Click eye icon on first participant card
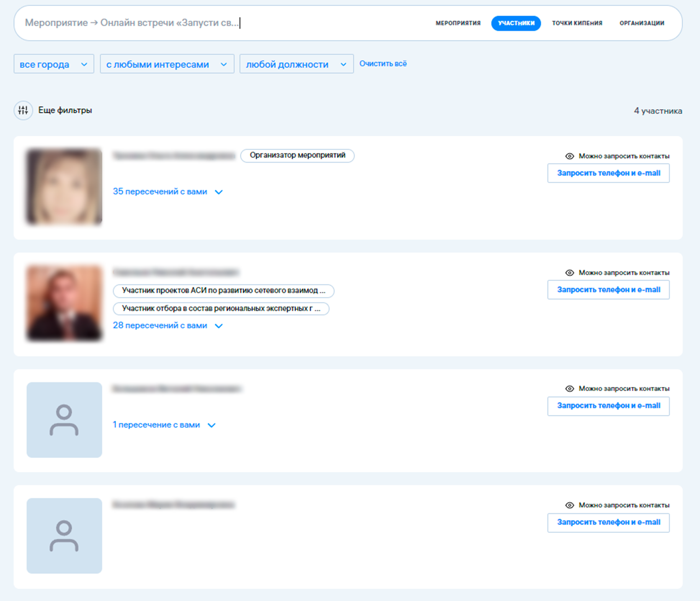Screen dimensions: 700x601 point(569,156)
